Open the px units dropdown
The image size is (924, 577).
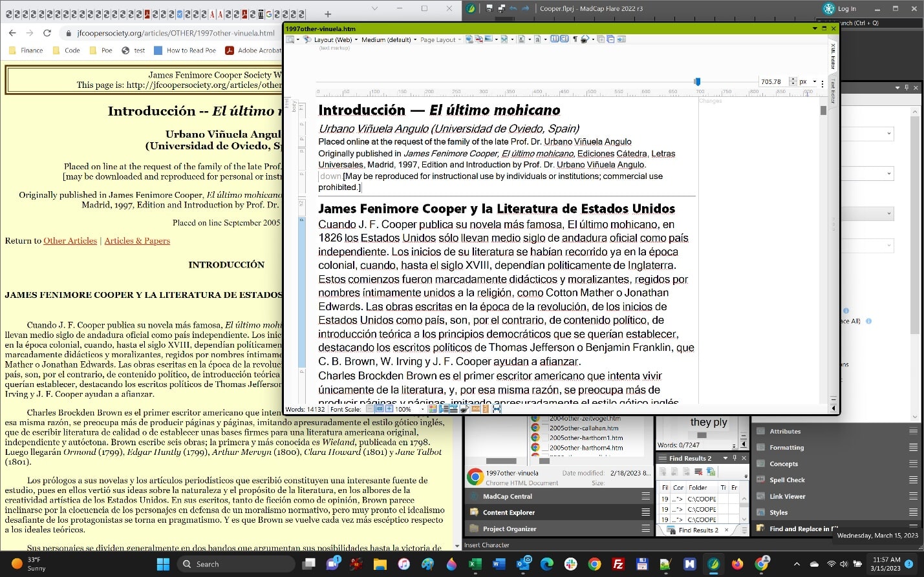pyautogui.click(x=806, y=82)
